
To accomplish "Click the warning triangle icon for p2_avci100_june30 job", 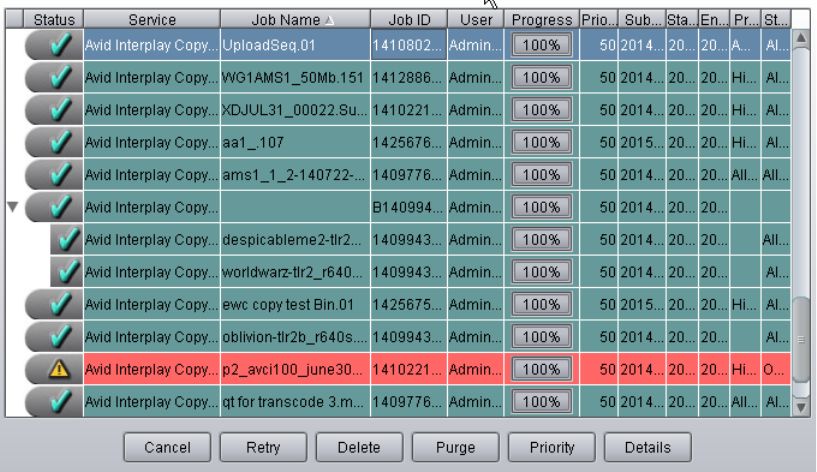I will click(59, 369).
